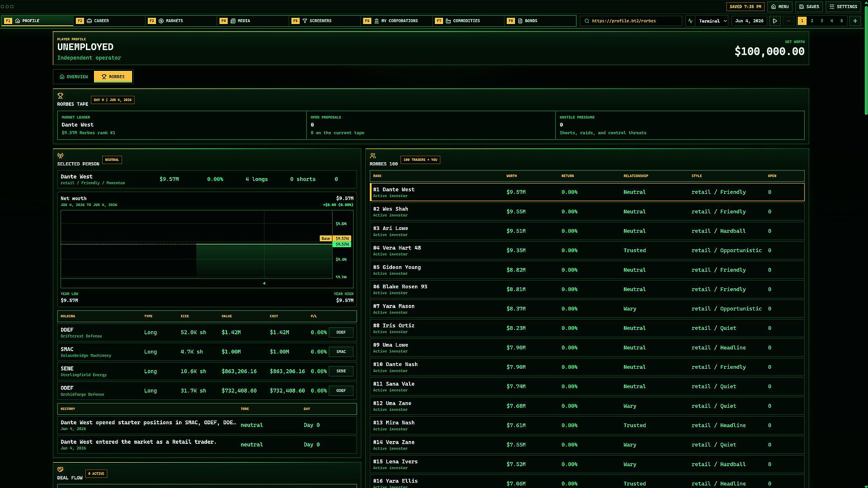The height and width of the screenshot is (488, 868).
Task: Select #13 Mira Nash row
Action: pos(587,425)
